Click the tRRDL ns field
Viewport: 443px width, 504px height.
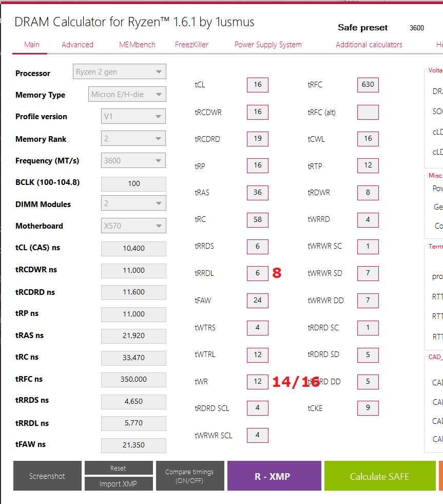pyautogui.click(x=133, y=423)
